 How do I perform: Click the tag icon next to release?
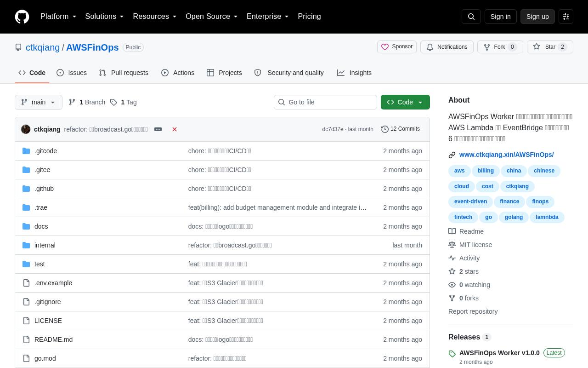(x=452, y=354)
